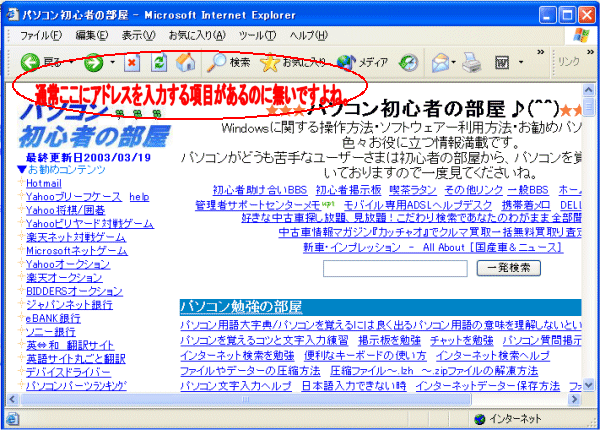Open the 新車・インプレッション All About link
Image resolution: width=600 pixels, height=430 pixels.
433,248
